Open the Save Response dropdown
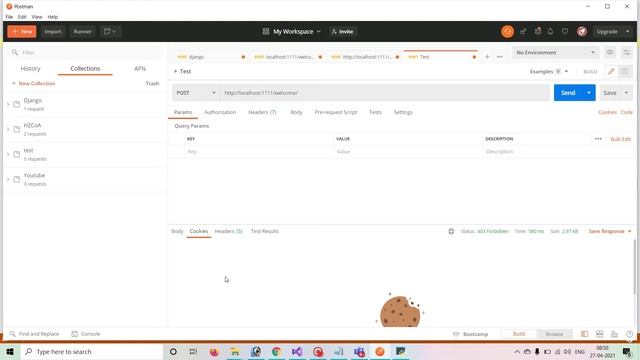 tap(610, 231)
